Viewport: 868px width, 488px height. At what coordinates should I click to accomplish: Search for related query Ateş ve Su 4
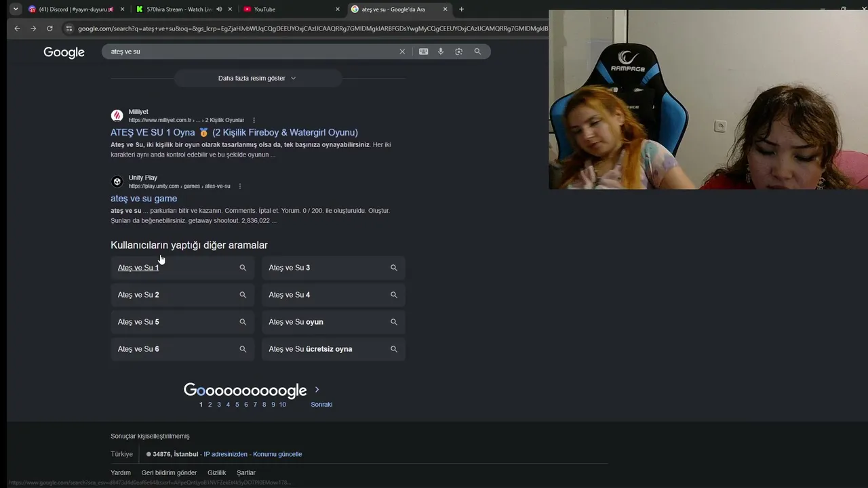pyautogui.click(x=334, y=295)
